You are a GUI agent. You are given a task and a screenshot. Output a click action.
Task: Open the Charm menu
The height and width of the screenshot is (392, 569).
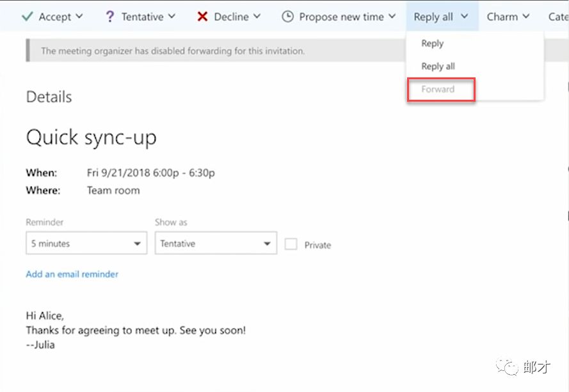(x=508, y=17)
